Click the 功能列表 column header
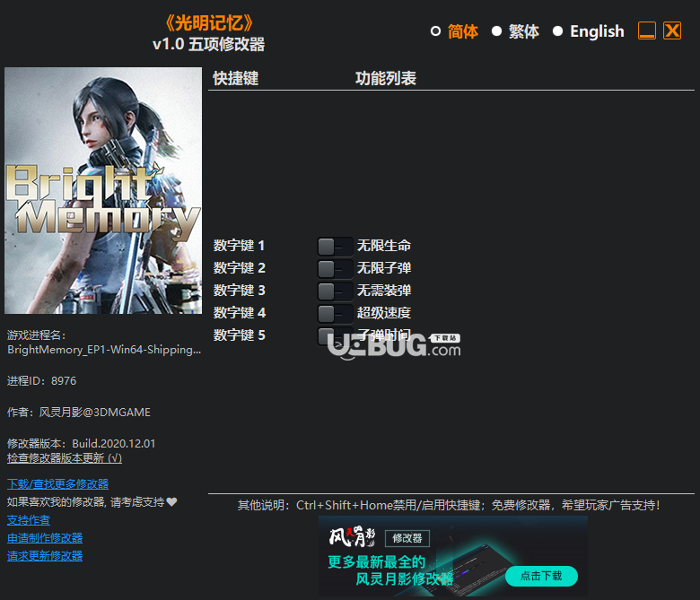 386,79
